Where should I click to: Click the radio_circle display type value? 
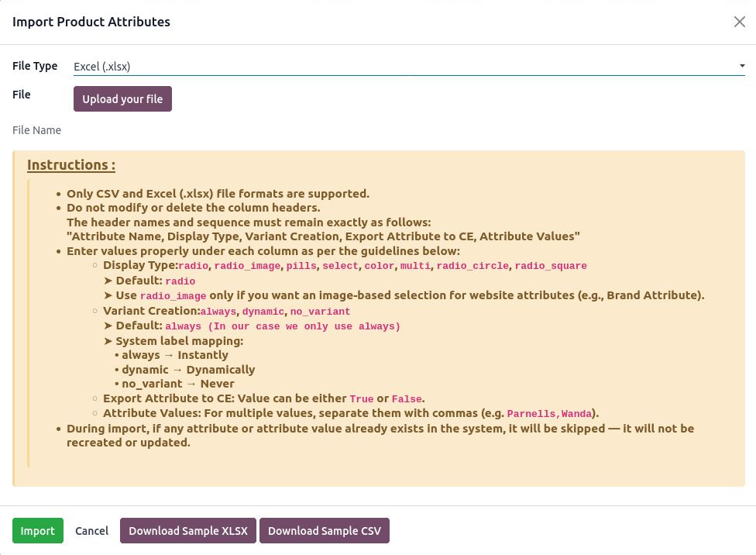point(472,266)
